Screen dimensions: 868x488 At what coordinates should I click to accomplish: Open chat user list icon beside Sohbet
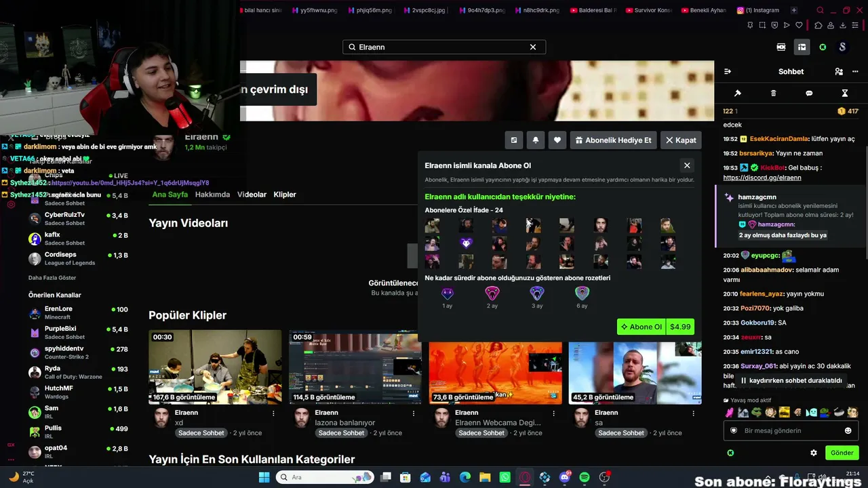tap(839, 71)
